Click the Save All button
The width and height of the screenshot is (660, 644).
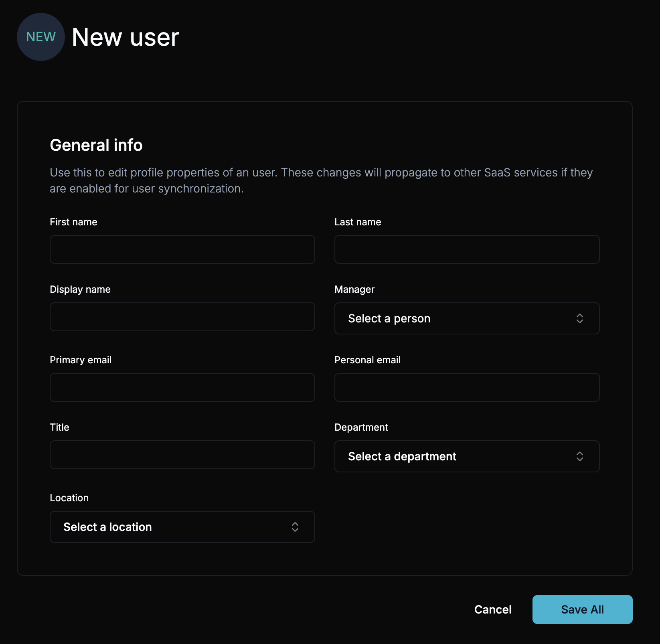pos(582,610)
